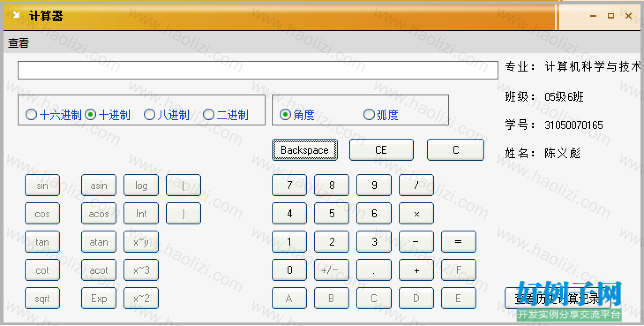The width and height of the screenshot is (644, 326).
Task: Minimize the 计算器 window
Action: [593, 16]
